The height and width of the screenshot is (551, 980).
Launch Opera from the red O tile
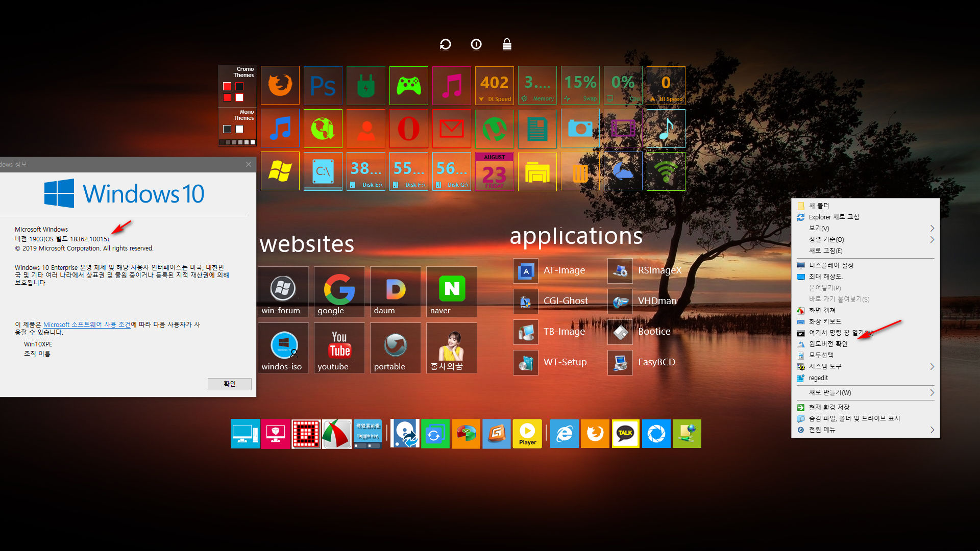point(408,128)
